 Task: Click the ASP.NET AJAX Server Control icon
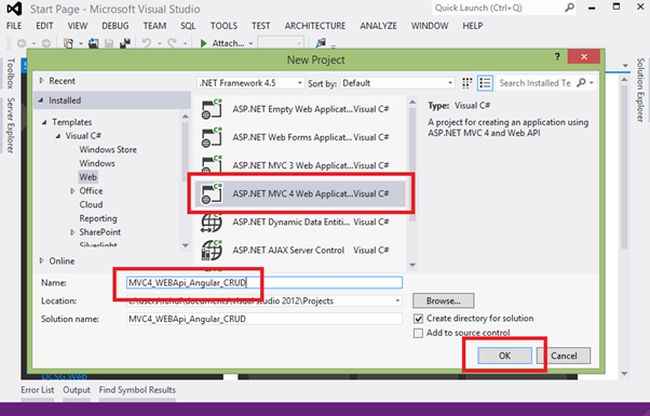pos(212,250)
